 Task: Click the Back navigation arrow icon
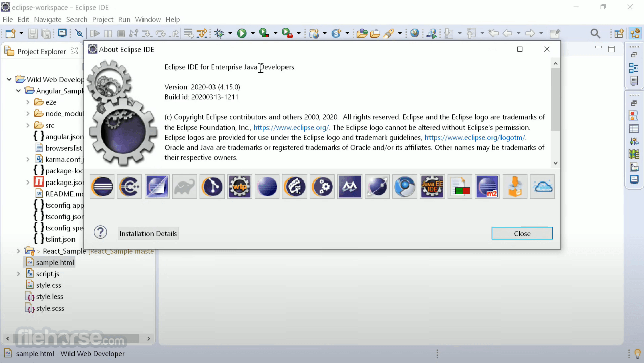point(507,34)
